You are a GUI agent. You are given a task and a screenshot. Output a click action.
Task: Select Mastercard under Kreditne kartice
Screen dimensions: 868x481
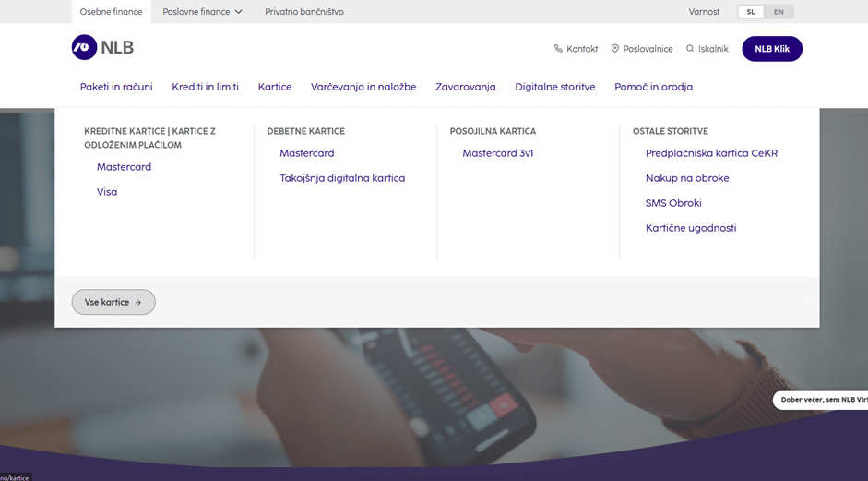coord(124,167)
